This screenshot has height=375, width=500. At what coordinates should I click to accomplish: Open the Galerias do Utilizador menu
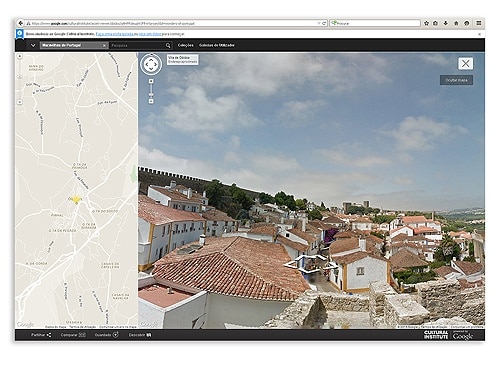pyautogui.click(x=217, y=45)
